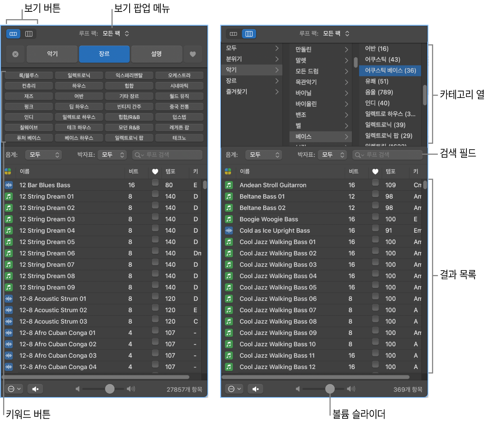
Task: Click the green loop icon for 12 String Dream 01
Action: [9, 196]
